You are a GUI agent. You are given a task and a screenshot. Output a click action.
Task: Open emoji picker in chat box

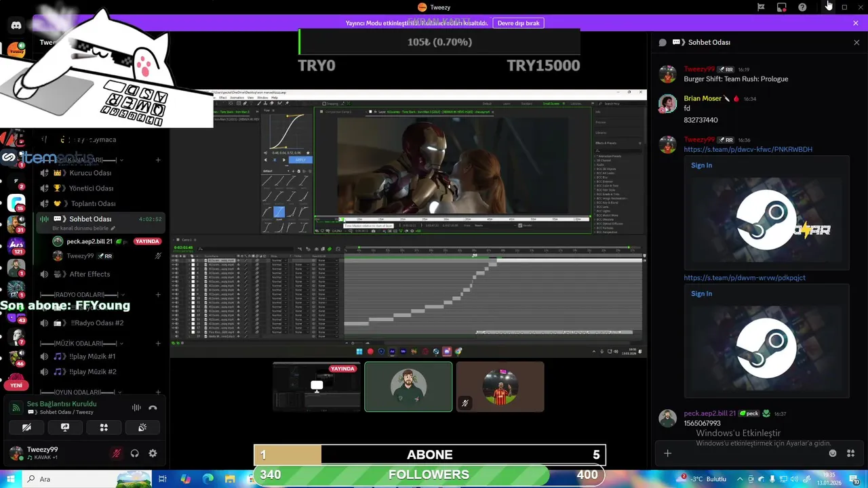[833, 453]
